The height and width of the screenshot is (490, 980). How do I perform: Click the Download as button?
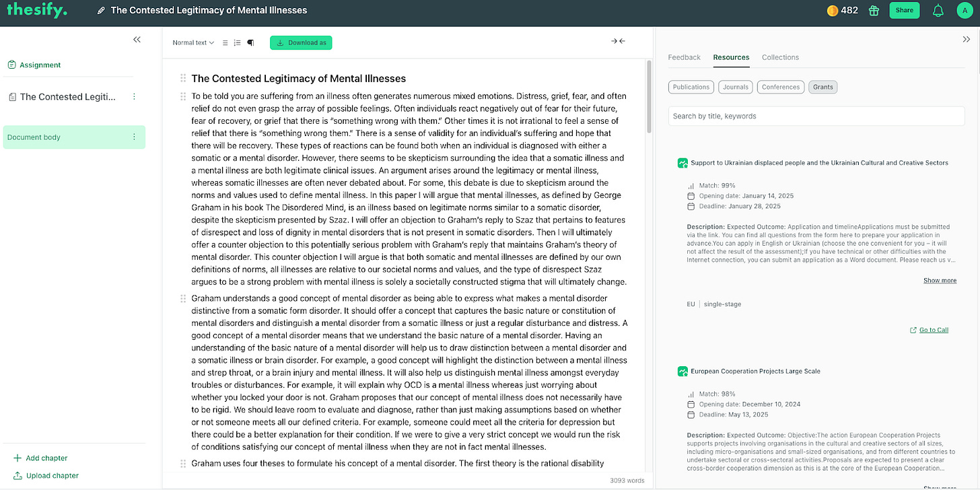point(301,42)
